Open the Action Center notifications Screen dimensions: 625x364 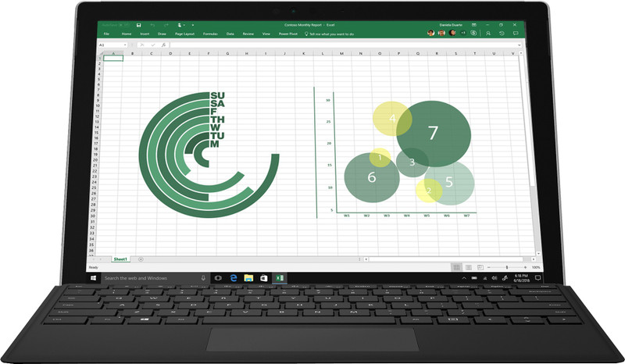pyautogui.click(x=536, y=277)
